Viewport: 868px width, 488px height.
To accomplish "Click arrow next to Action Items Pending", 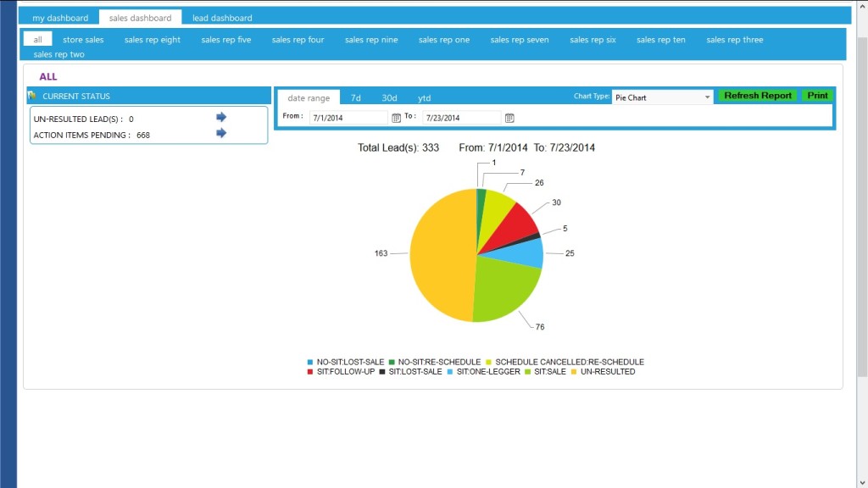I will tap(221, 133).
